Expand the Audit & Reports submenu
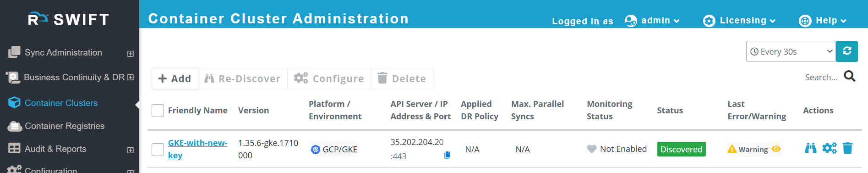868x173 pixels. point(131,150)
